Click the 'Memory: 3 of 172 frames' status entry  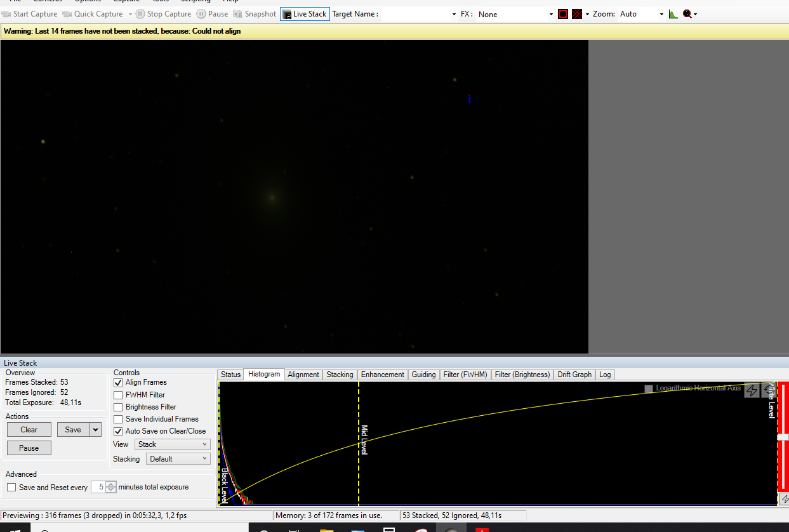tap(336, 515)
